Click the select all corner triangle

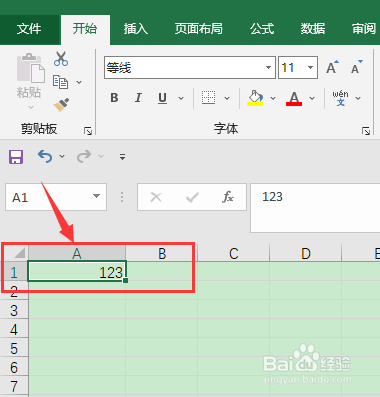(19, 253)
